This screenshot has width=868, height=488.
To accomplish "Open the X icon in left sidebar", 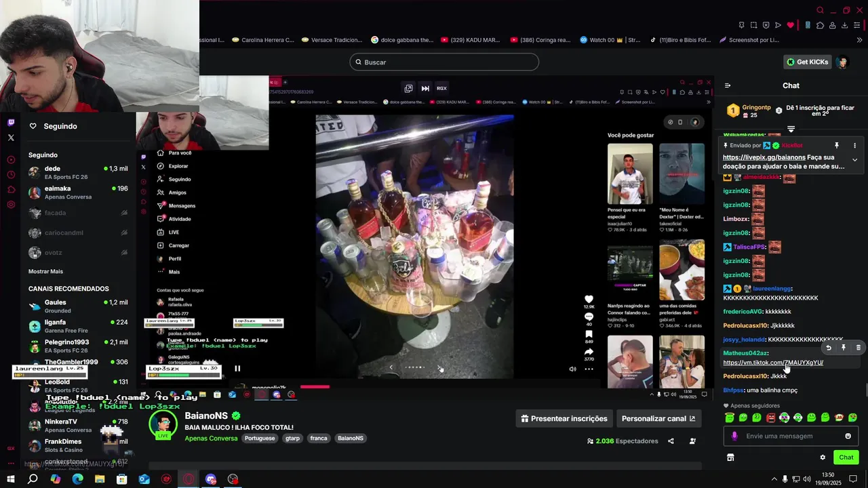I will coord(11,138).
